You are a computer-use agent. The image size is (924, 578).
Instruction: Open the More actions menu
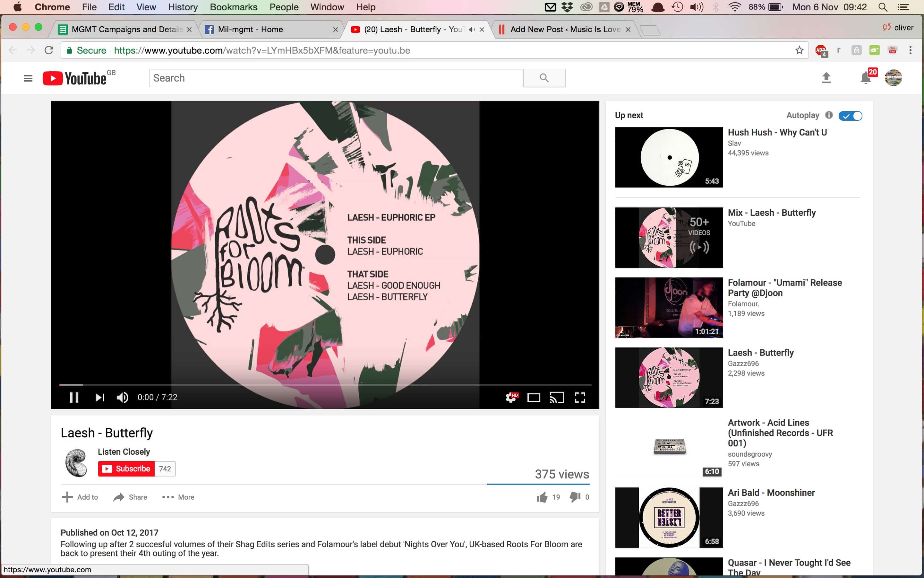coord(178,497)
